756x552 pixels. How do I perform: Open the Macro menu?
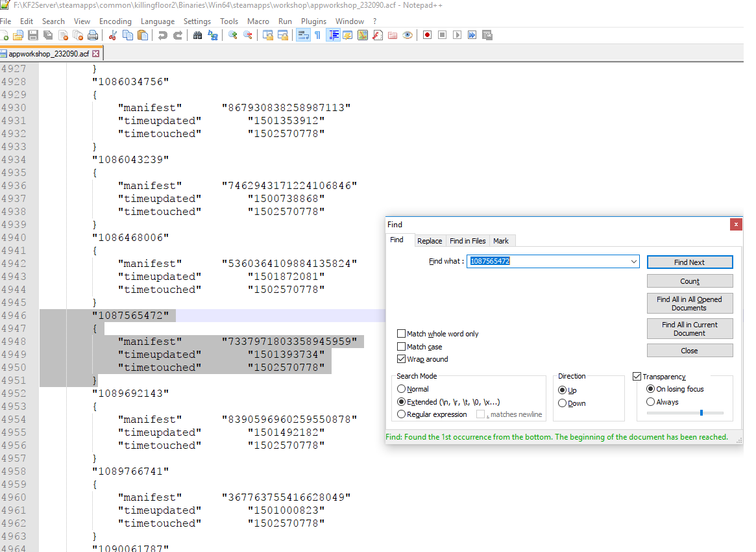258,21
